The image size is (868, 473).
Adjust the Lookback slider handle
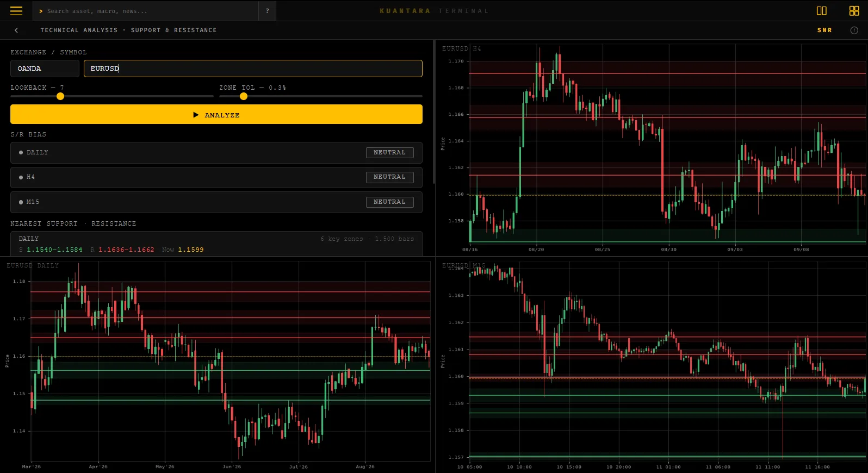[x=60, y=96]
